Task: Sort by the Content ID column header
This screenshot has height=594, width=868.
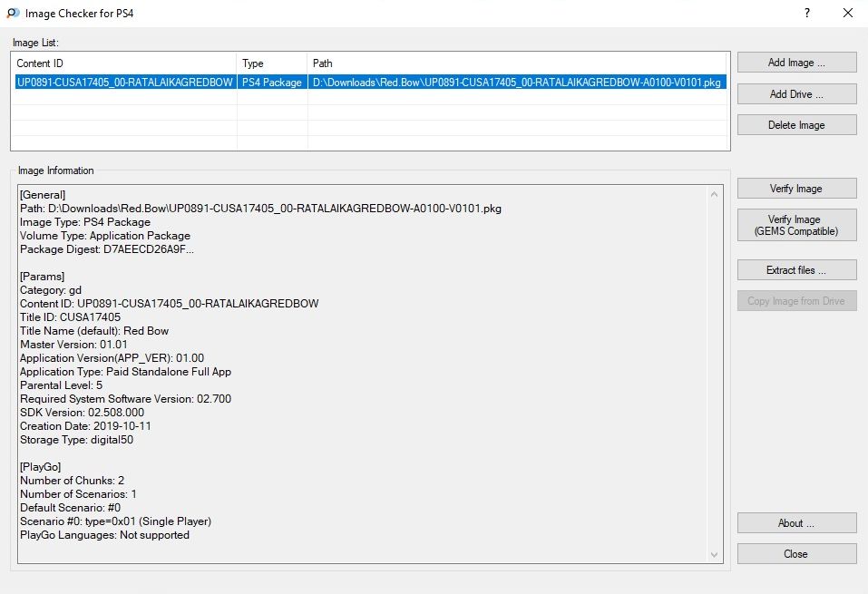Action: tap(125, 63)
